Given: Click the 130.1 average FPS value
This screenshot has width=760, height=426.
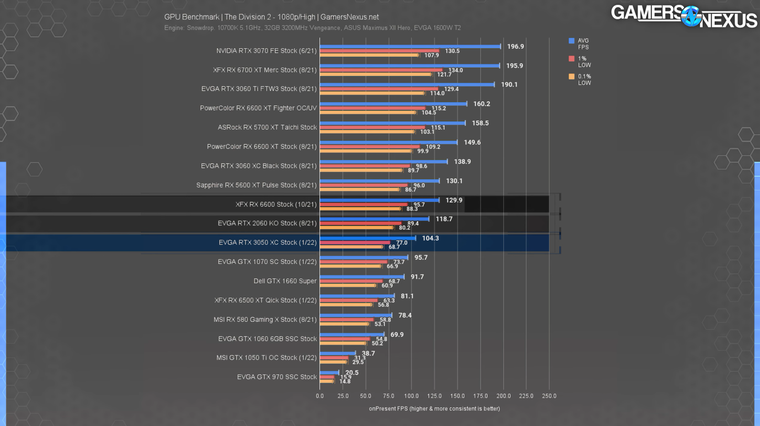Looking at the screenshot, I should (x=454, y=181).
